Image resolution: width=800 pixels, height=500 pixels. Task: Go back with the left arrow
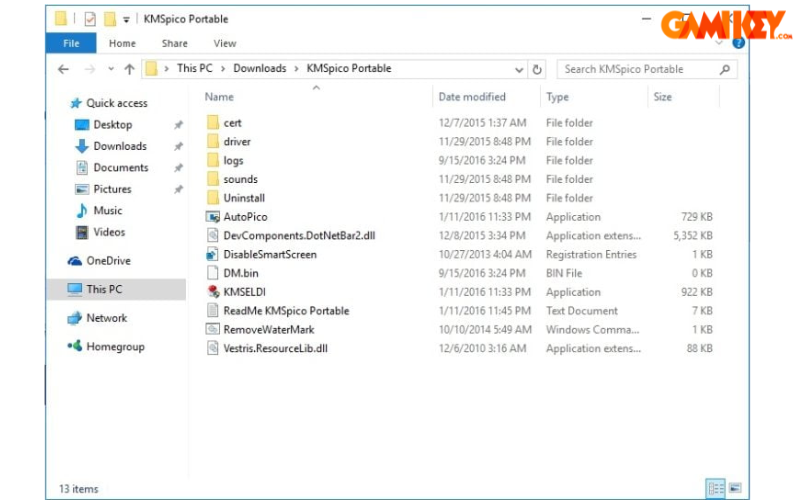(x=63, y=69)
